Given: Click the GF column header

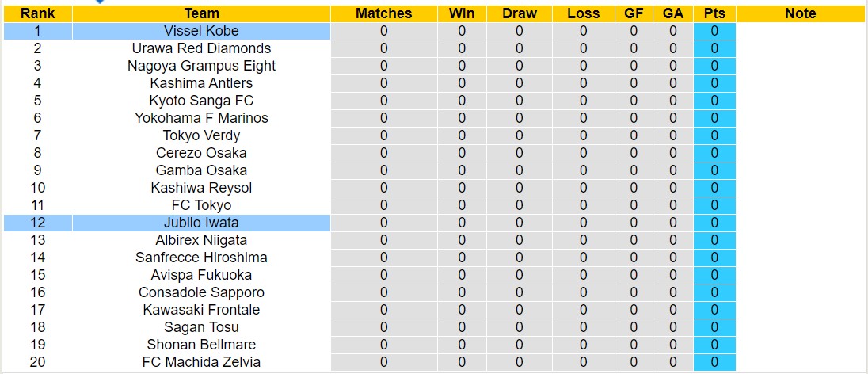Looking at the screenshot, I should (x=634, y=13).
